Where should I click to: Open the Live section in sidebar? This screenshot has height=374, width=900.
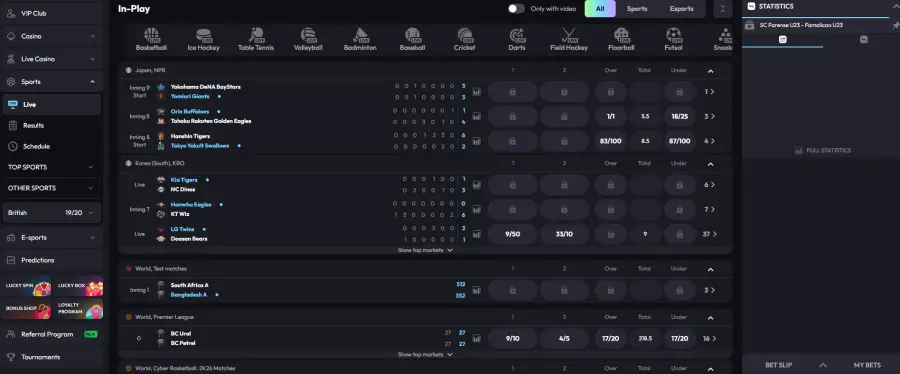click(x=52, y=104)
